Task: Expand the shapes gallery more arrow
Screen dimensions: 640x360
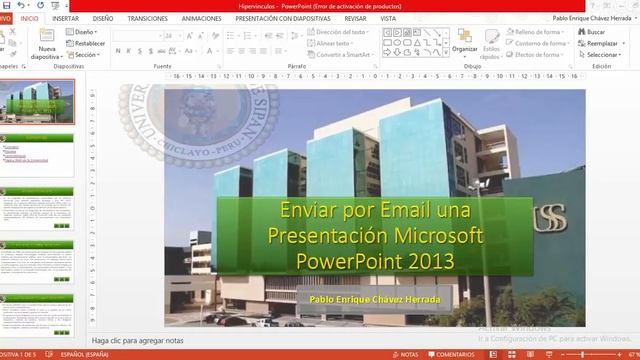Action: [446, 52]
